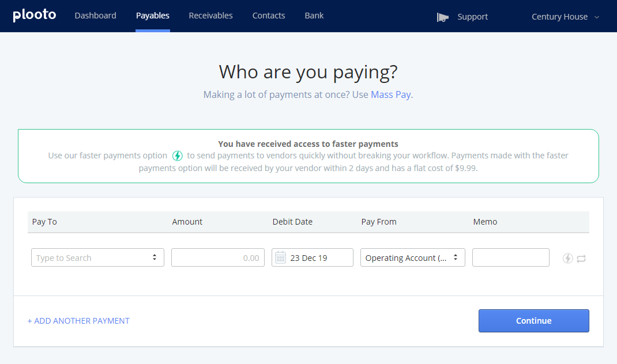Switch to the Receivables tab
617x364 pixels.
click(210, 16)
